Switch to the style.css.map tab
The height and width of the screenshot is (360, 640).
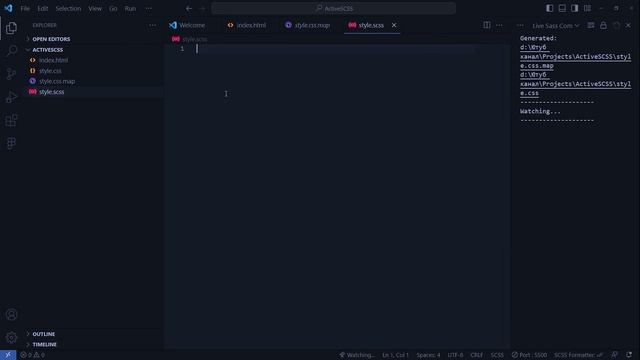pyautogui.click(x=312, y=25)
